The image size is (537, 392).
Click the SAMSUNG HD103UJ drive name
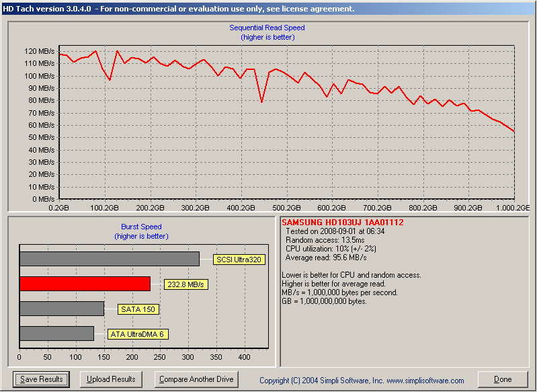point(343,222)
